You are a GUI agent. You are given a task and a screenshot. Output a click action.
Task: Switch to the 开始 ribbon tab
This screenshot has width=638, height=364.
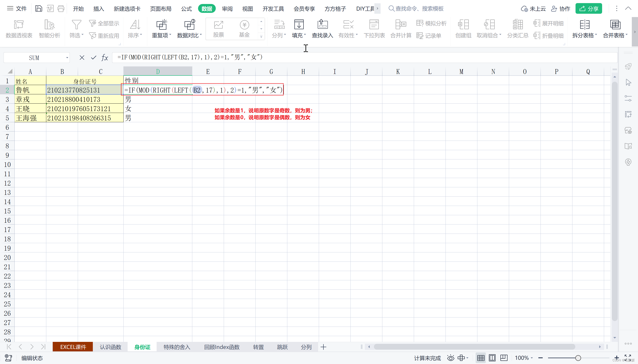tap(78, 9)
